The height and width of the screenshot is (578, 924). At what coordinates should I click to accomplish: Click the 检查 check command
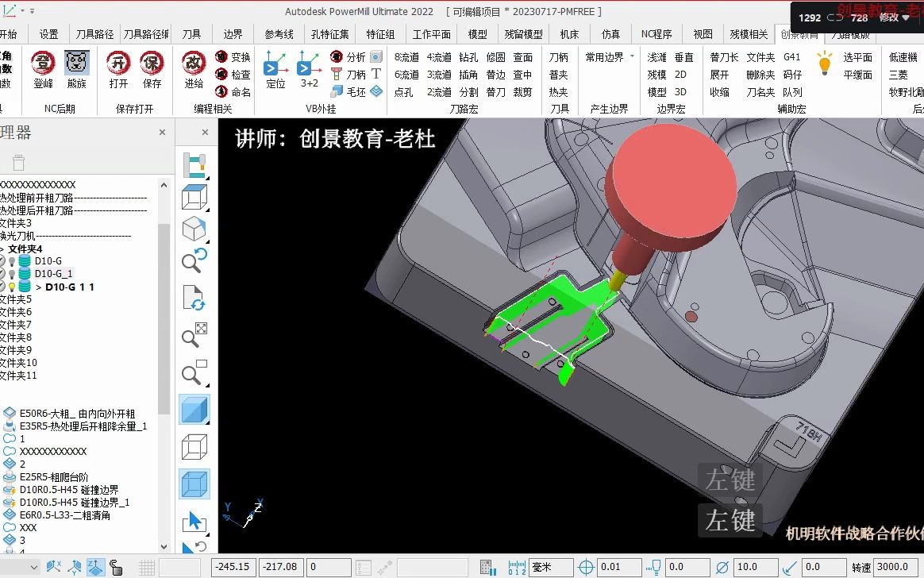tap(233, 75)
